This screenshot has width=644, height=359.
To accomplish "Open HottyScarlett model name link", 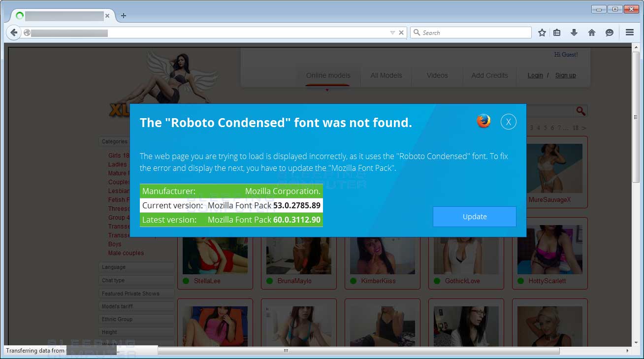I will [547, 281].
